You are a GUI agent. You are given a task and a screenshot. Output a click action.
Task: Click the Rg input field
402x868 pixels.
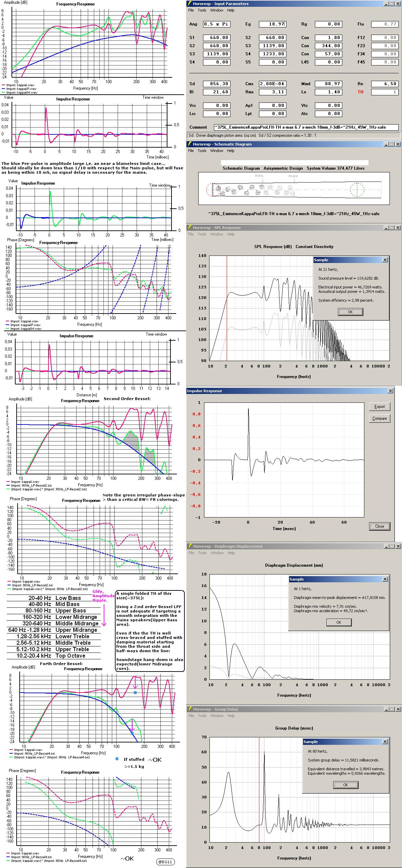click(328, 24)
